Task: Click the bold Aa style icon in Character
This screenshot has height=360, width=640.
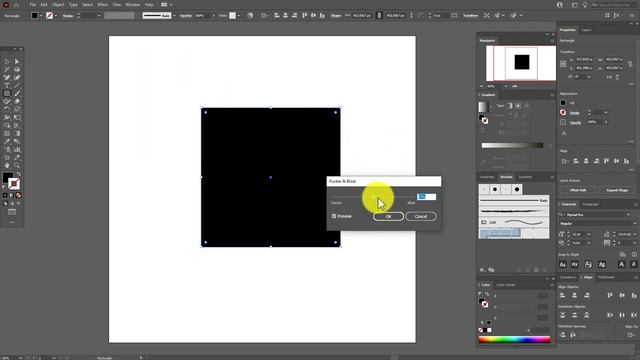Action: click(562, 264)
